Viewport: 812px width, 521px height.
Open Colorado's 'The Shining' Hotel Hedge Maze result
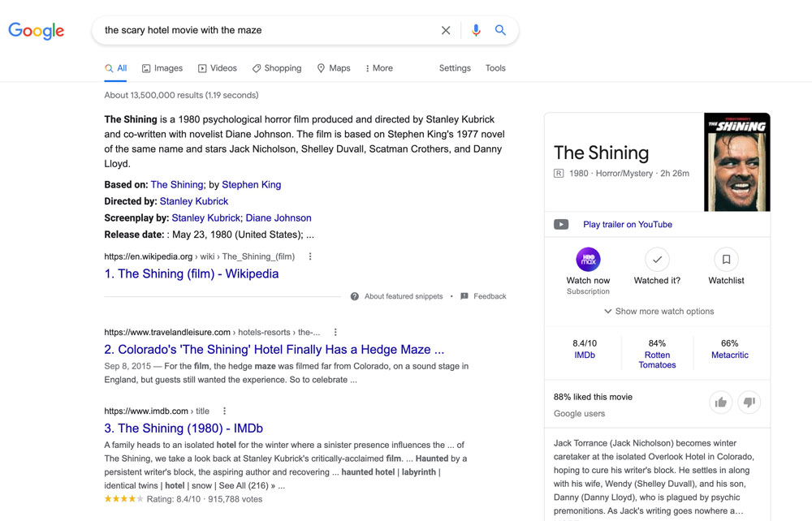[274, 350]
